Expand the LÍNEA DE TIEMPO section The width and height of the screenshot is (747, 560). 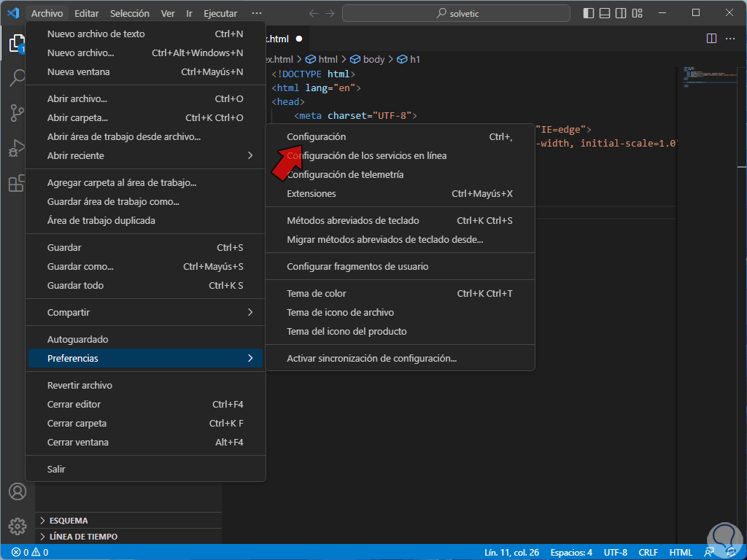click(x=83, y=537)
